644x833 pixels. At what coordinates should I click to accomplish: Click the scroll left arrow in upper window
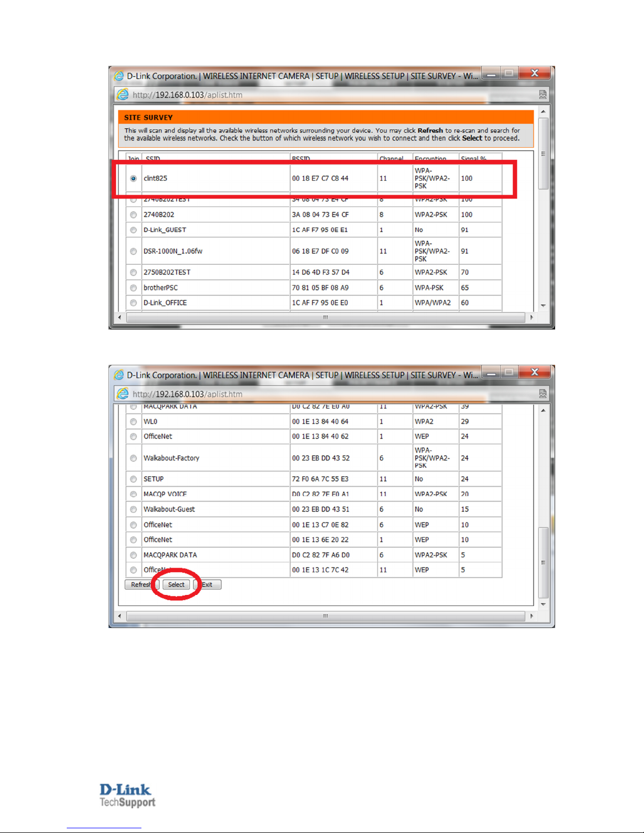[120, 317]
